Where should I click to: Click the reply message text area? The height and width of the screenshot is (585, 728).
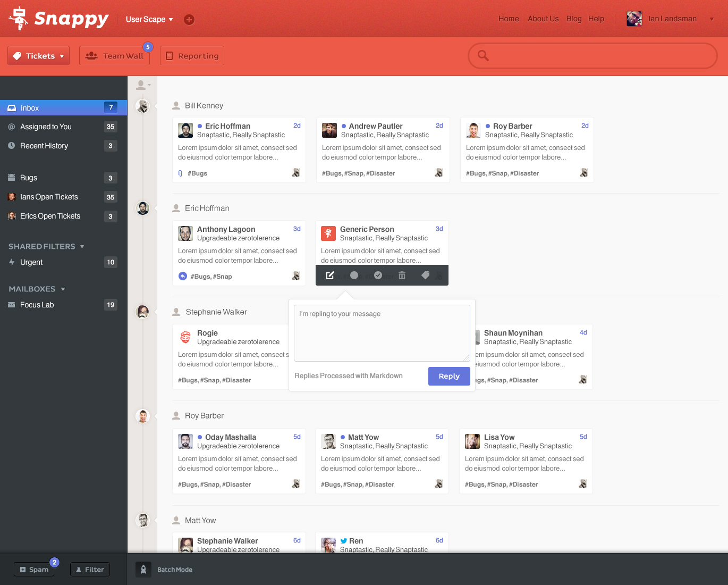click(382, 333)
